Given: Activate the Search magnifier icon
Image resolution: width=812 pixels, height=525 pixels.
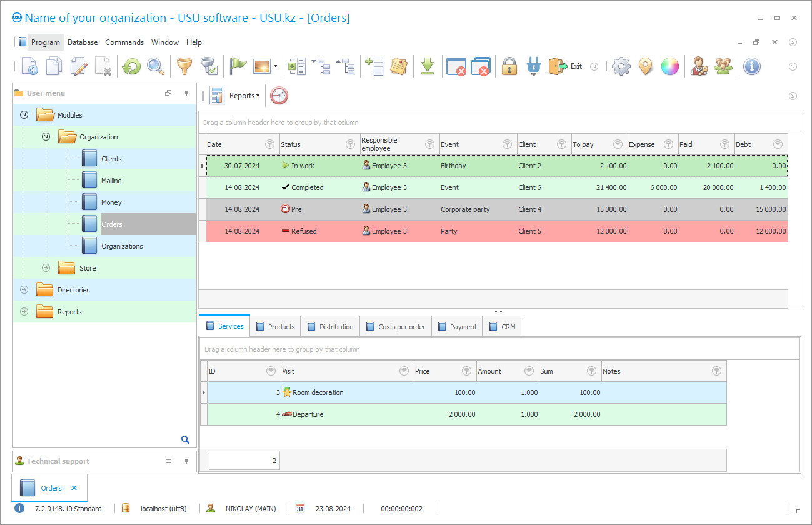Looking at the screenshot, I should pyautogui.click(x=155, y=66).
